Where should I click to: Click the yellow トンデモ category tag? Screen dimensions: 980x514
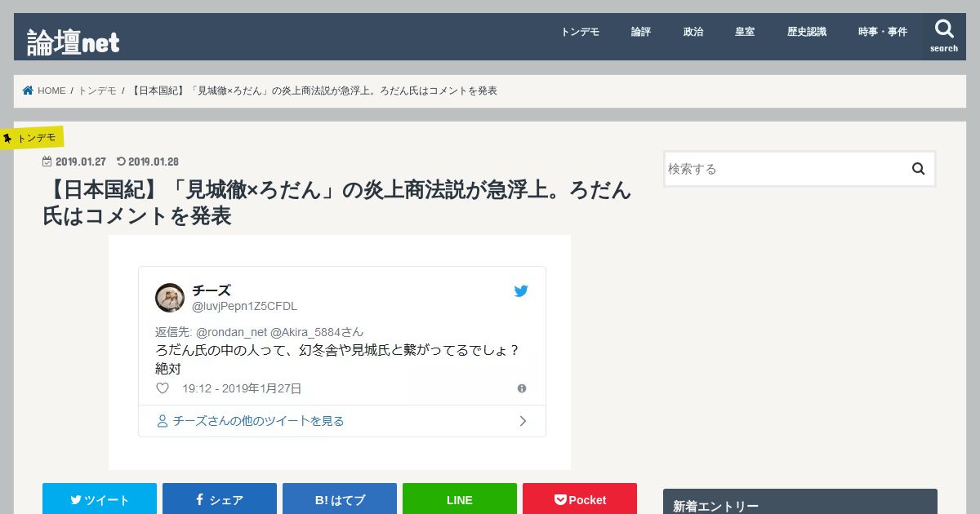click(x=31, y=138)
